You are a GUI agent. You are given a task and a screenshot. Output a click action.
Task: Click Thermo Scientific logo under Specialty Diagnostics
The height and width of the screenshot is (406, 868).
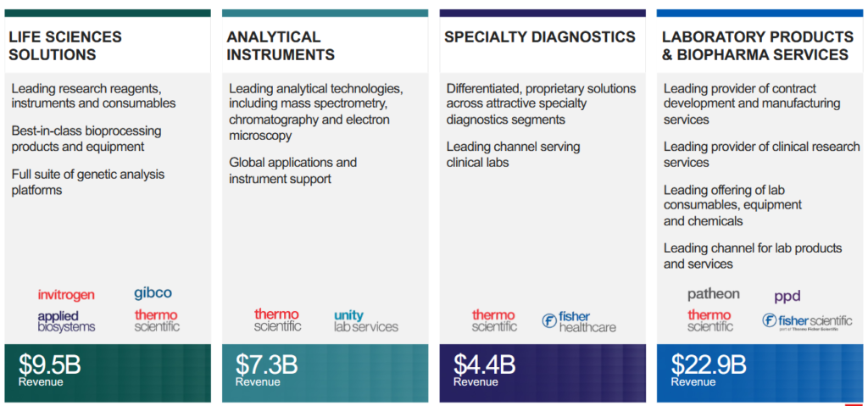(x=494, y=320)
